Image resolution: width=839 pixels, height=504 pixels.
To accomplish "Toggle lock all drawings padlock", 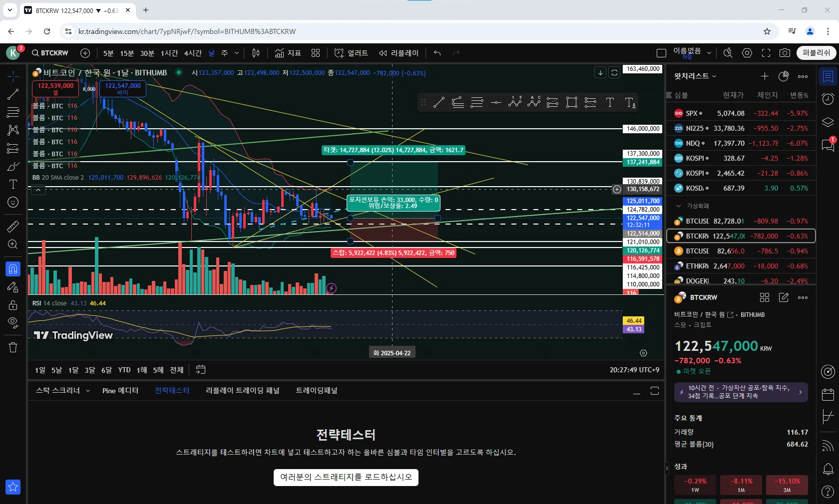I will [13, 305].
